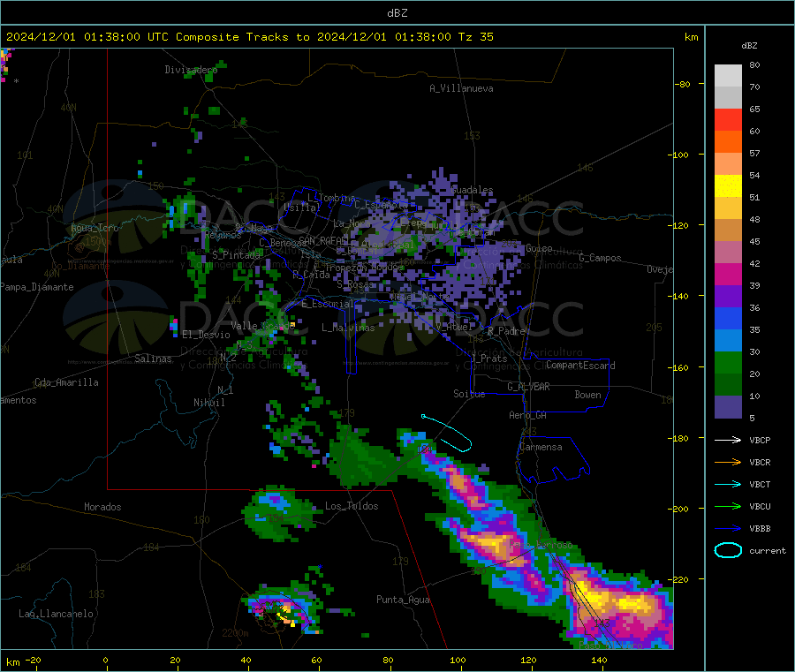Click the cyan 'current' ellipse legend icon
Viewport: 795px width, 672px height.
(x=728, y=550)
